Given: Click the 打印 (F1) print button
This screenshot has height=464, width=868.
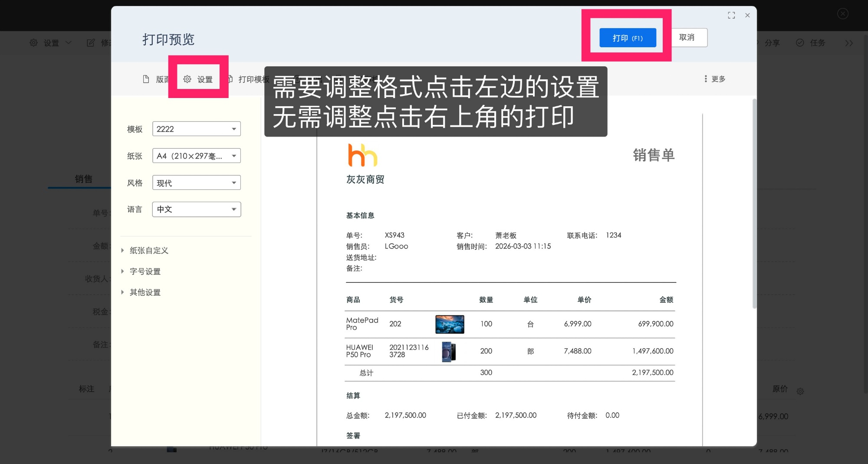Looking at the screenshot, I should pos(627,37).
